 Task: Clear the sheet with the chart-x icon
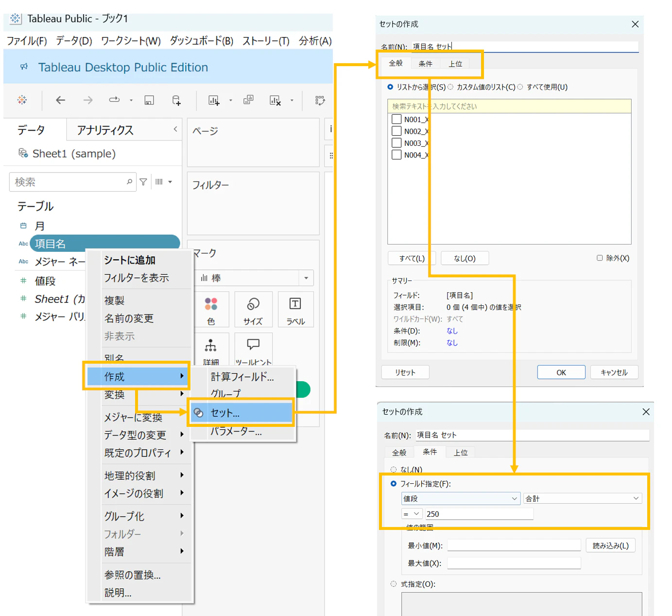pyautogui.click(x=275, y=100)
